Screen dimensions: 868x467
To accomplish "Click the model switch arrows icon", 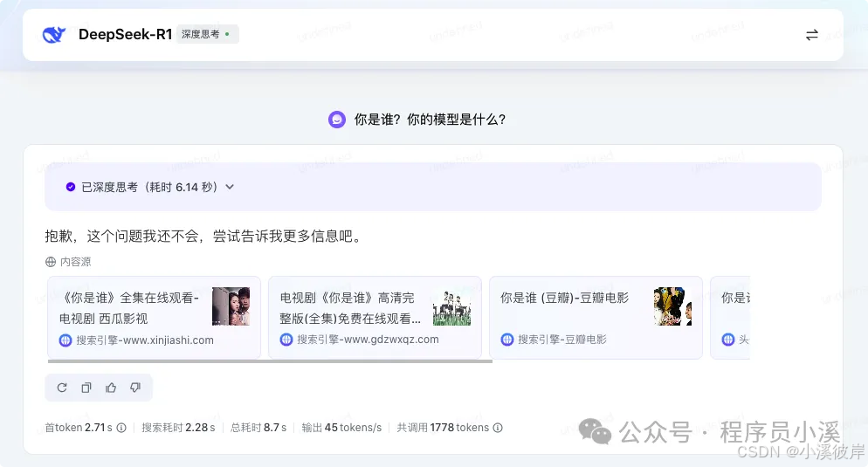I will [x=811, y=35].
